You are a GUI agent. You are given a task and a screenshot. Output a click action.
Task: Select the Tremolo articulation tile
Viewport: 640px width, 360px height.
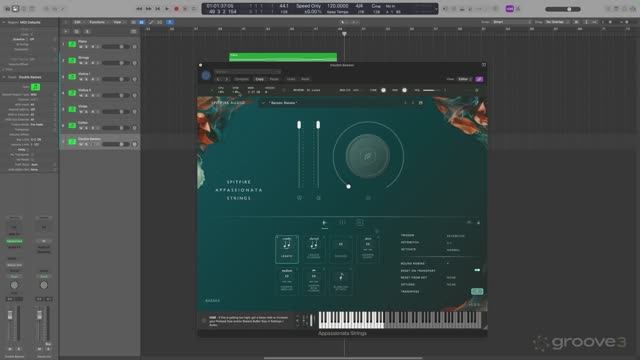341,249
